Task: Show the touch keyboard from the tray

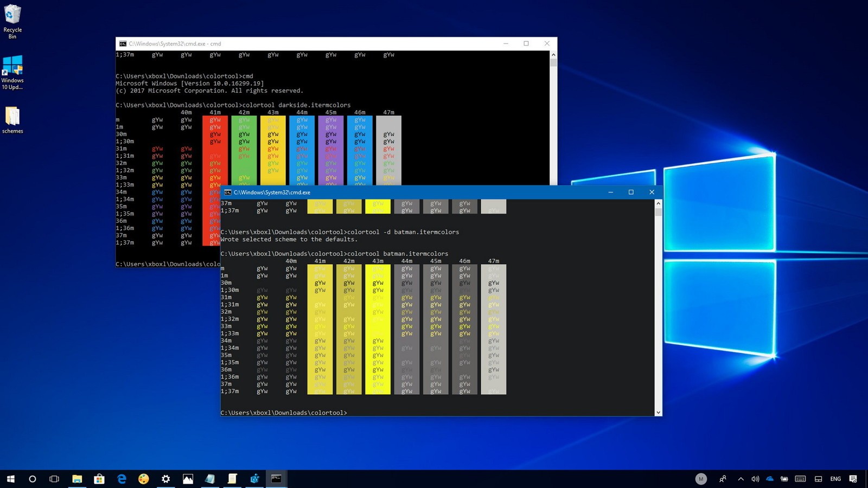Action: coord(800,479)
